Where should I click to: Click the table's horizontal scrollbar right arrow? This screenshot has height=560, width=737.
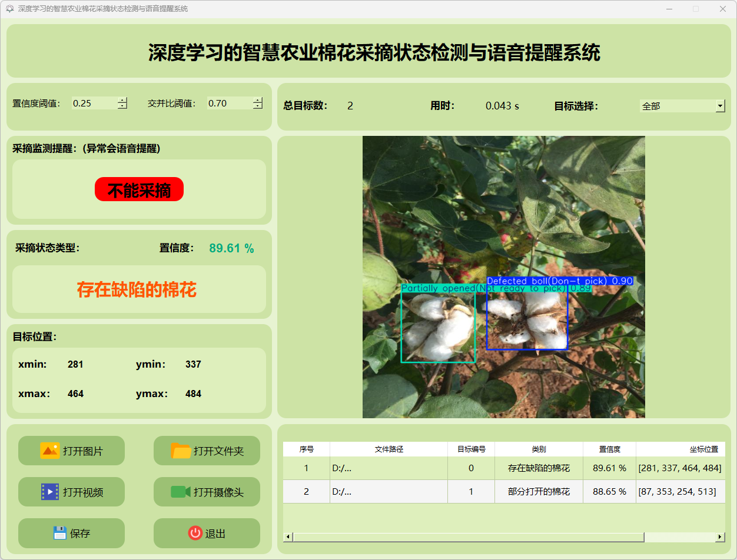point(720,537)
